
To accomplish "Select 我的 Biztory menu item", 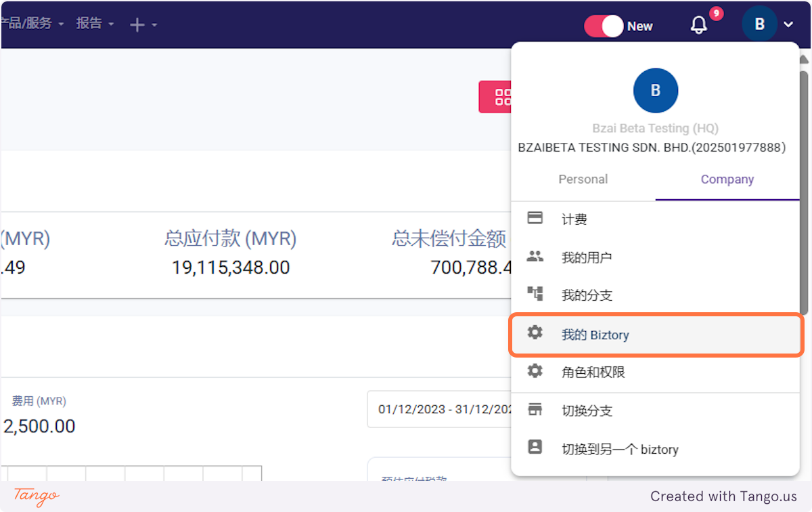I will 656,335.
